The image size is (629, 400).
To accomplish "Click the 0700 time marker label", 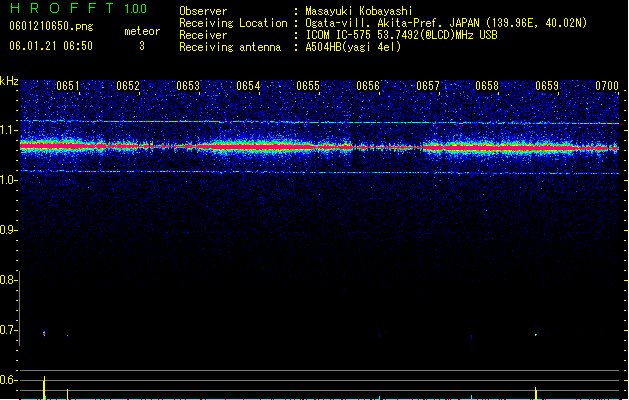I will pyautogui.click(x=607, y=86).
